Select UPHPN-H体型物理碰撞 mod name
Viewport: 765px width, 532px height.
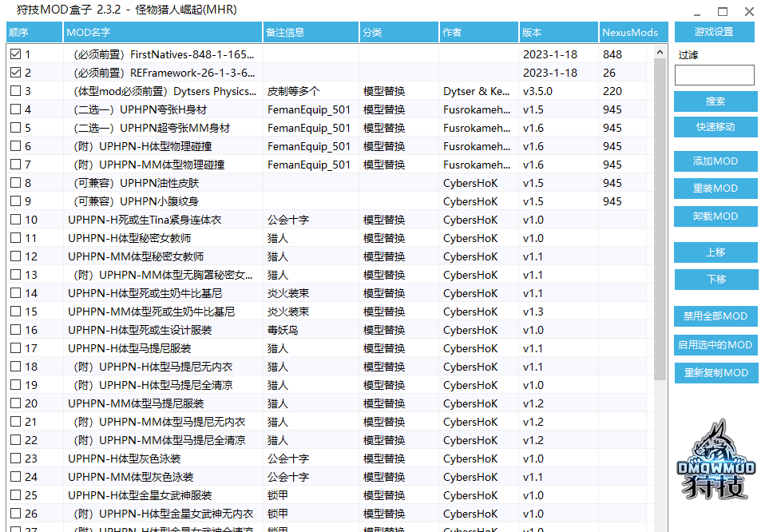pos(142,146)
